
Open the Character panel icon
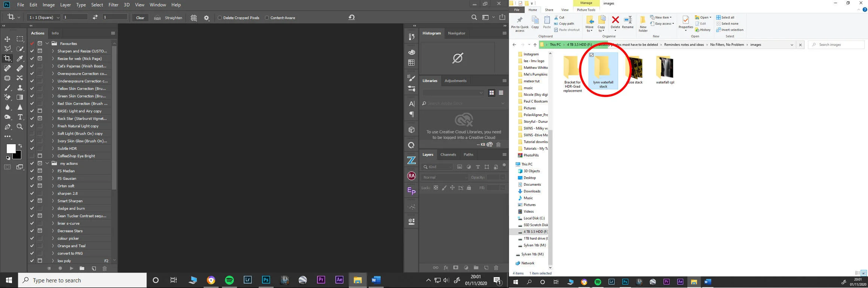411,104
